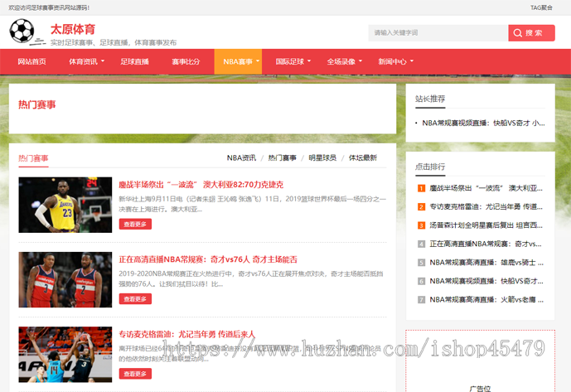Viewport: 571px width, 392px height.
Task: Open 足球直播 menu item
Action: (x=135, y=61)
